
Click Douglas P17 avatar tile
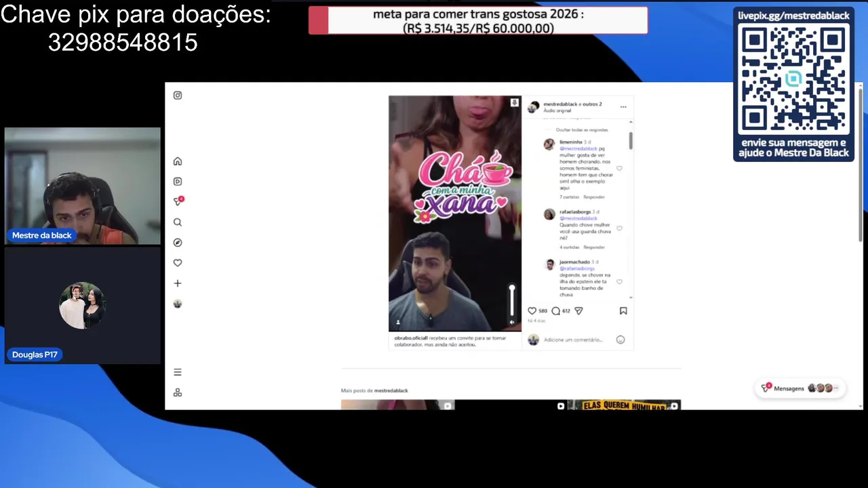point(82,305)
